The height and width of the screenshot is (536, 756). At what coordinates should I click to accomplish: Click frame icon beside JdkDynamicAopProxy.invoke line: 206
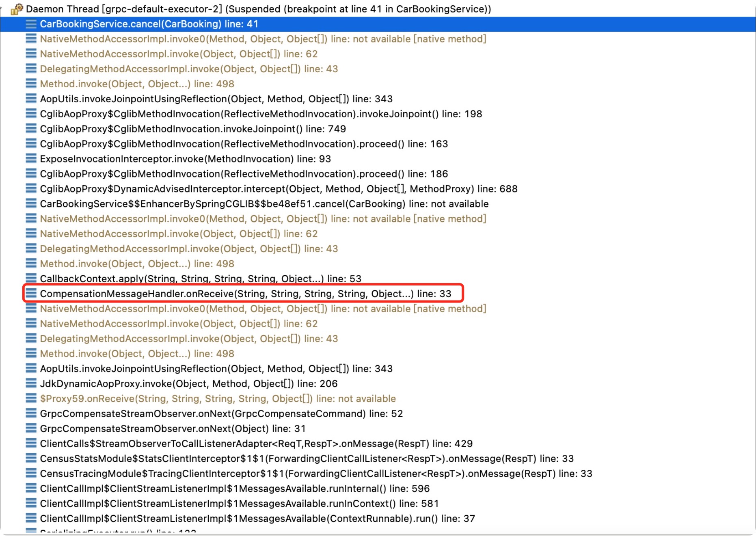click(x=31, y=384)
